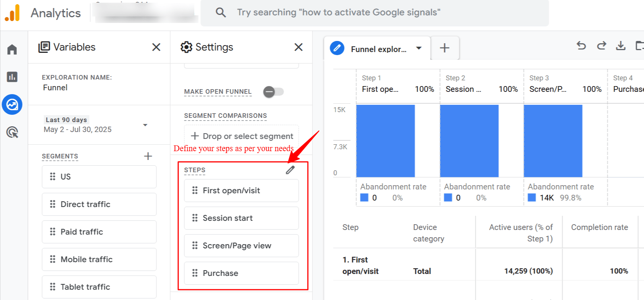Edit funnel steps with pencil icon
This screenshot has height=300, width=644.
290,170
